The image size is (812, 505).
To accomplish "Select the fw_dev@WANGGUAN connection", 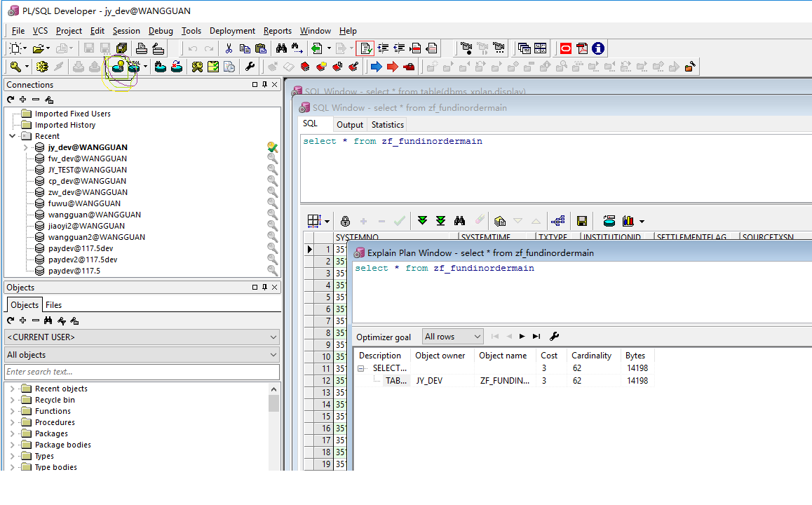I will [x=88, y=159].
